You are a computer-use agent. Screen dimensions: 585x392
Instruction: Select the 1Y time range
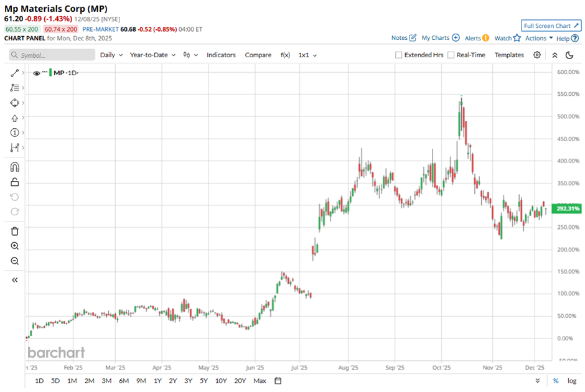(x=157, y=381)
